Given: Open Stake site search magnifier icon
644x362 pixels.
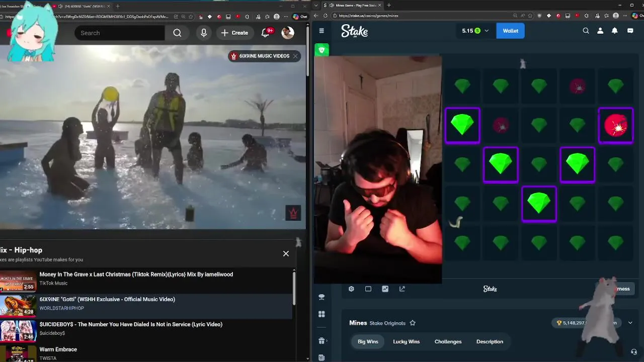Looking at the screenshot, I should (x=586, y=31).
